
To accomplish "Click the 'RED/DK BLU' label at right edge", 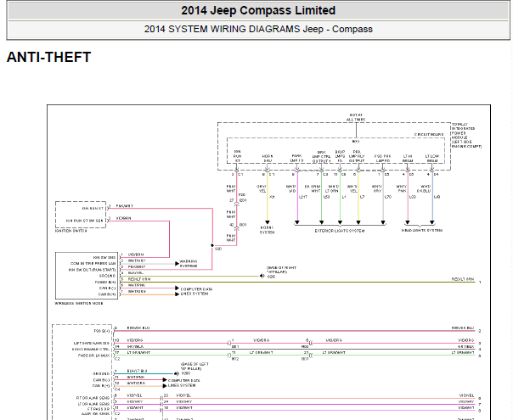I will click(x=463, y=328).
